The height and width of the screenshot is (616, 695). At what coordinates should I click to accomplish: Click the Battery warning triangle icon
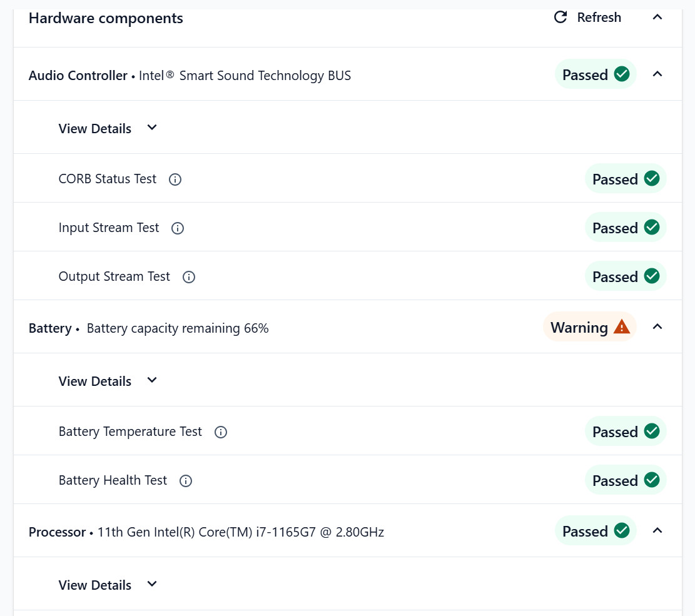[621, 327]
